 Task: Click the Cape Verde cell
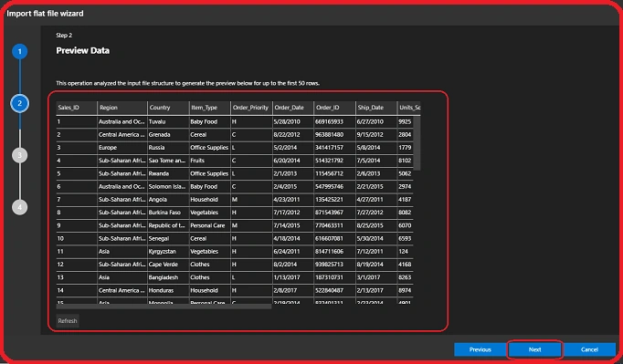pyautogui.click(x=168, y=265)
